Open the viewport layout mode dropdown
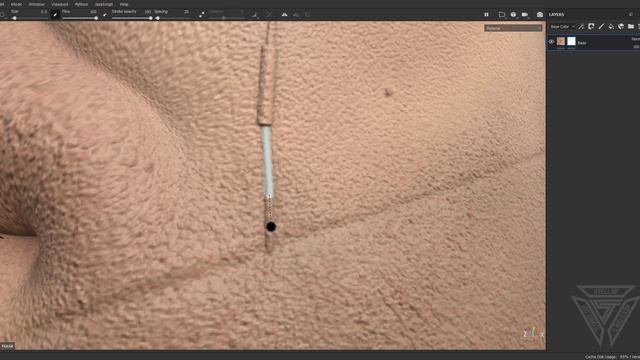Screen dimensions: 640x360 pos(502,15)
